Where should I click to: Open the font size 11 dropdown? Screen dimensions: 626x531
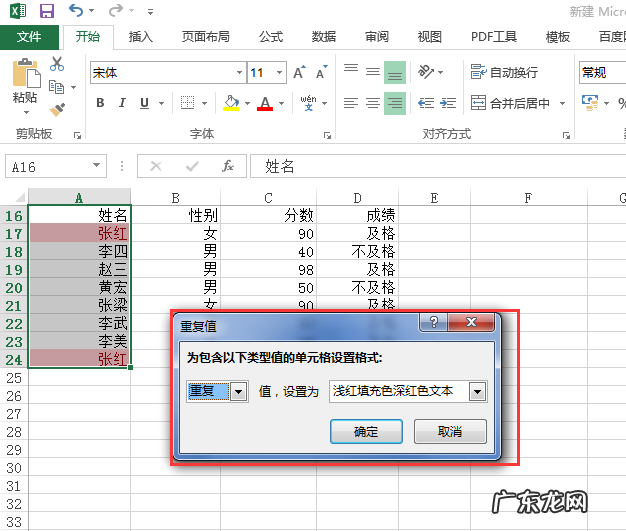(279, 72)
